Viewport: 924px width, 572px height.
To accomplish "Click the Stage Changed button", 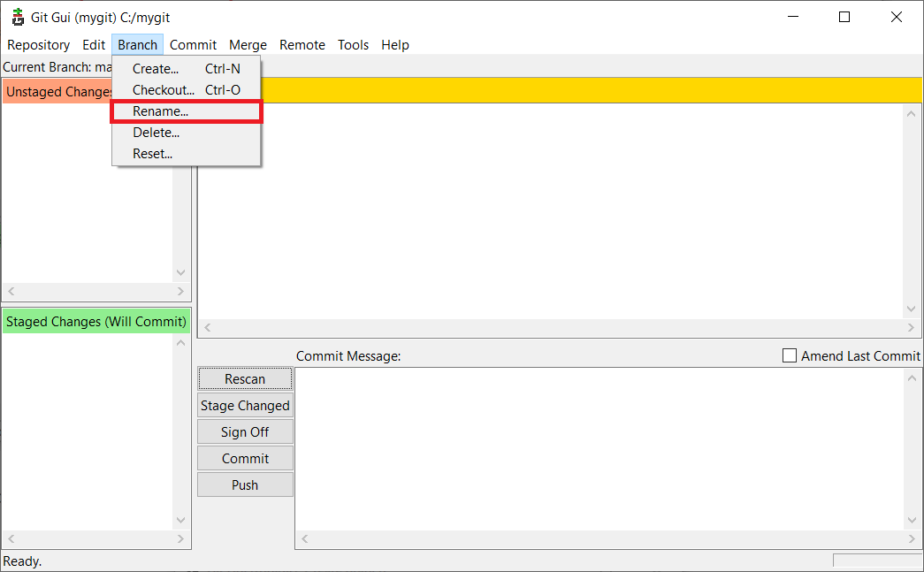I will 245,406.
